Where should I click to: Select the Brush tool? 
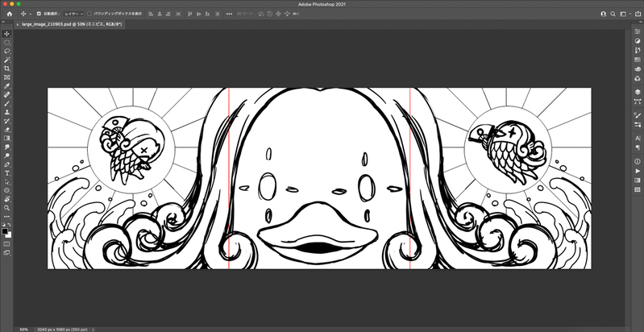(6, 103)
